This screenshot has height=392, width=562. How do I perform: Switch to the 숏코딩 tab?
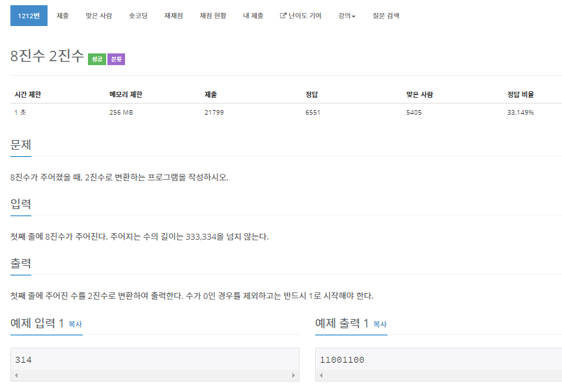138,16
